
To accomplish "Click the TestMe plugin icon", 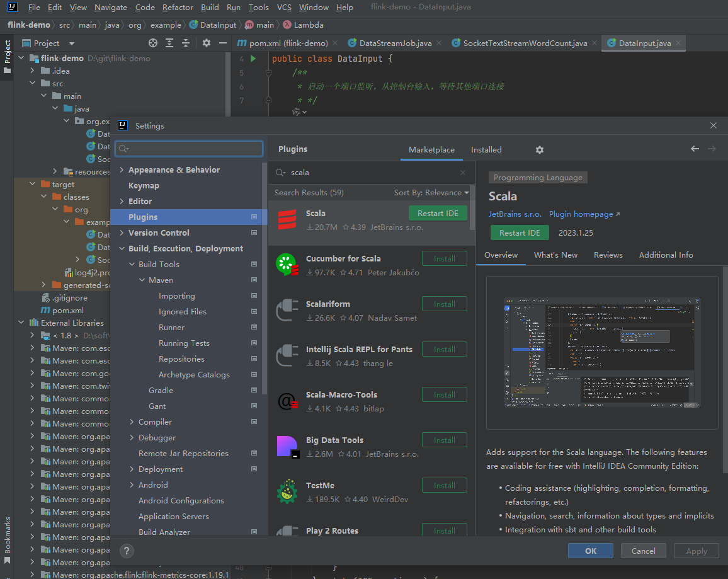I will (x=287, y=491).
